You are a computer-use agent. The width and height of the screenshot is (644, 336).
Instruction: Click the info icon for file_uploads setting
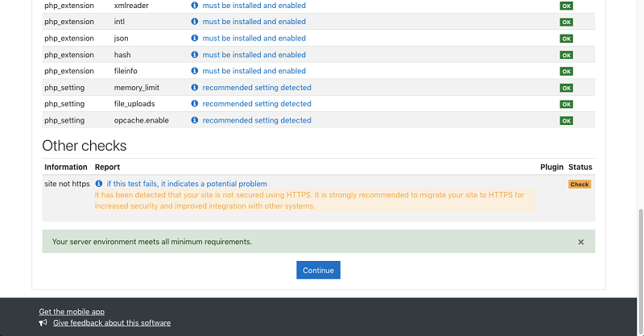[x=195, y=104]
